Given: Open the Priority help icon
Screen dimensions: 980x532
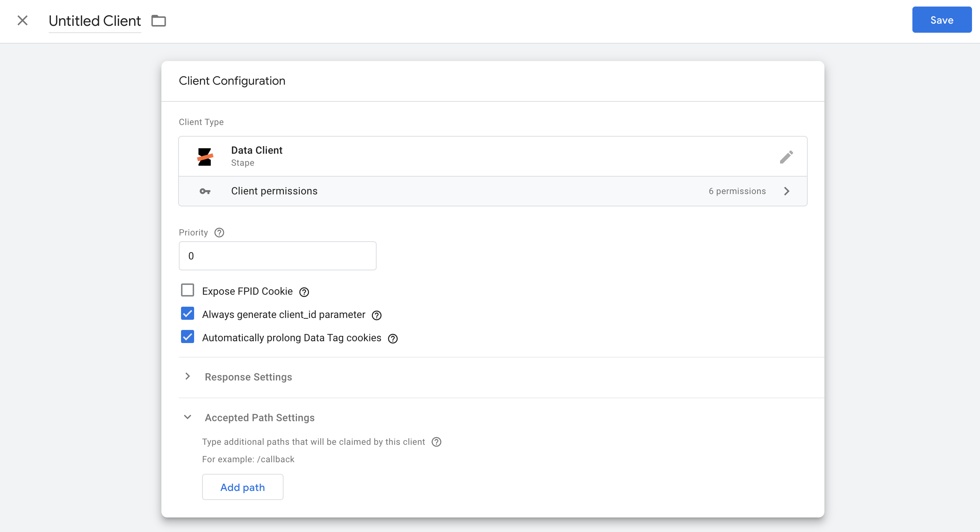Looking at the screenshot, I should 219,232.
